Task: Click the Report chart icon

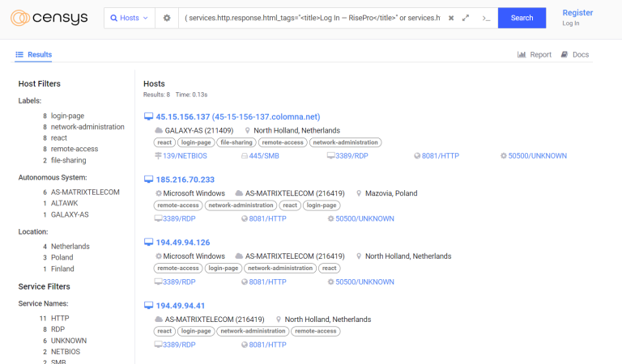Action: click(522, 55)
